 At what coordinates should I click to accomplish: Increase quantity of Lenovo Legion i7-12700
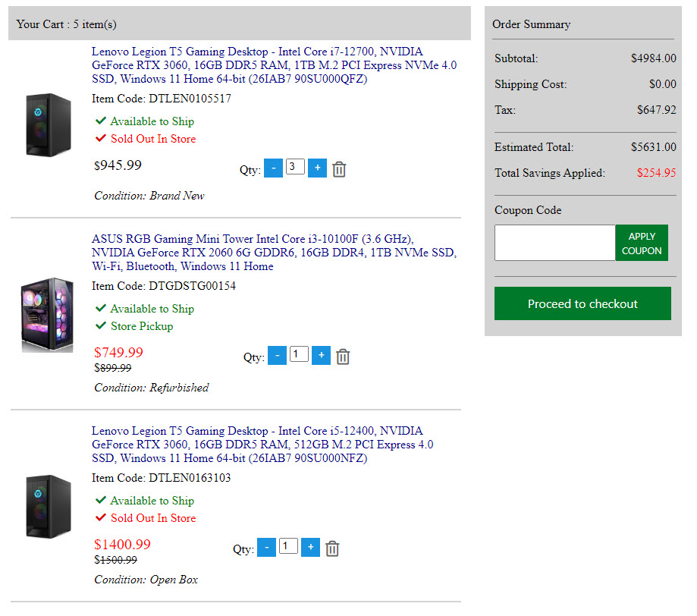click(x=318, y=168)
